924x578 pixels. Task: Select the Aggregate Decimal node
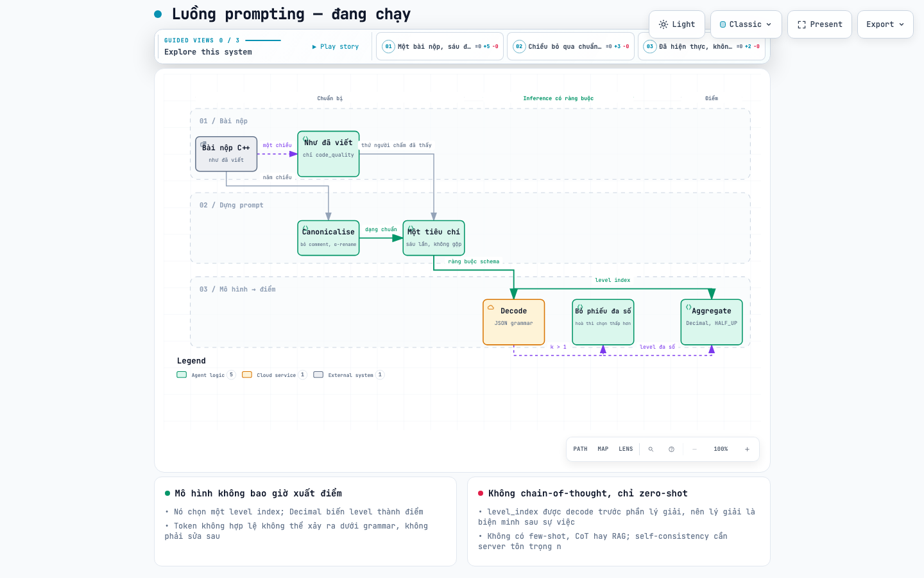click(x=712, y=322)
